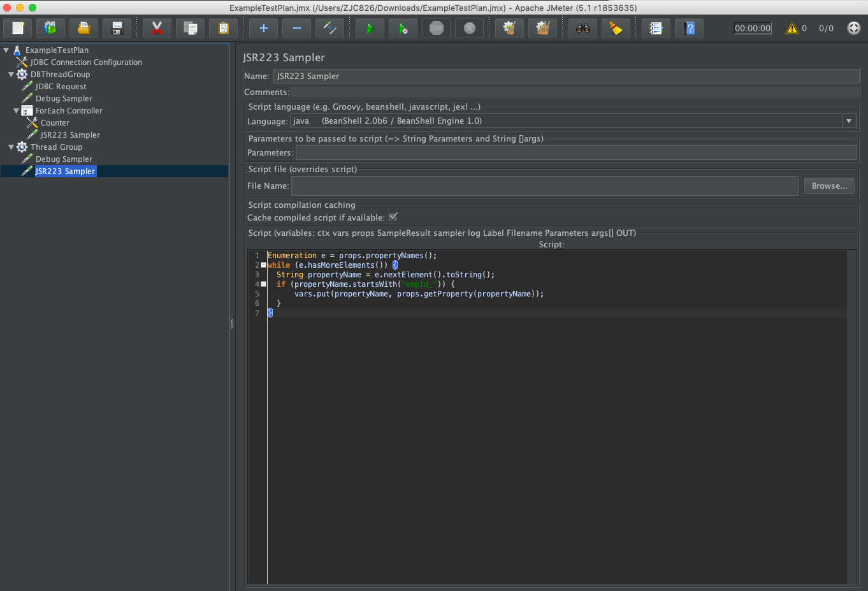Open the Function Helper dialog icon
868x591 pixels.
click(x=656, y=28)
